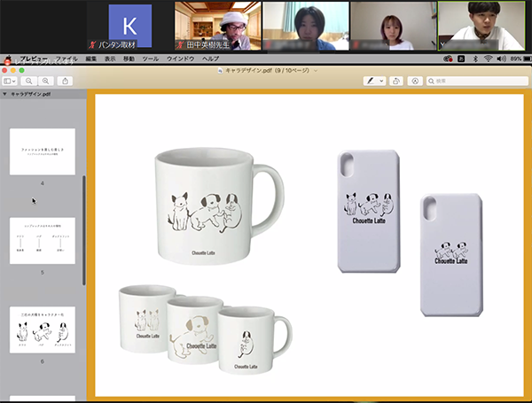Click the zoom in magnifier button
Image resolution: width=532 pixels, height=403 pixels.
[x=45, y=81]
